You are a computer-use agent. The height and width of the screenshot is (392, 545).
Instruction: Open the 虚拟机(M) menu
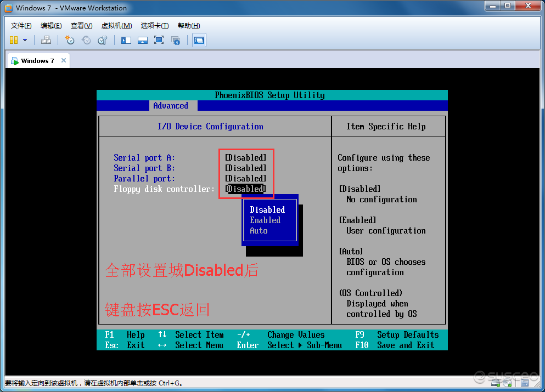(x=116, y=26)
